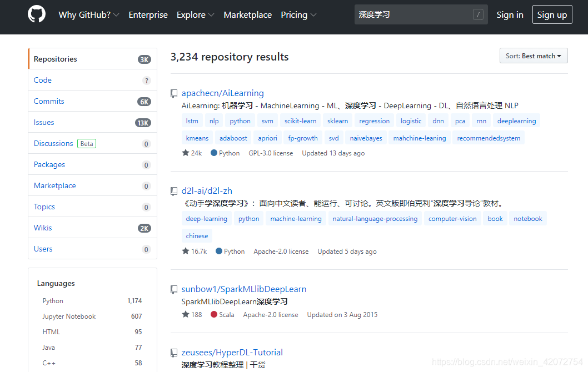Filter by Python language

(92, 301)
